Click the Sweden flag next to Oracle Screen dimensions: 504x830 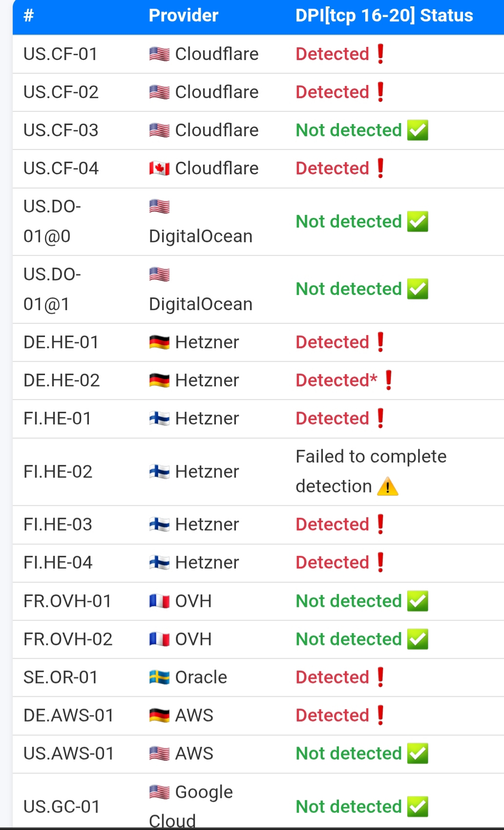pyautogui.click(x=159, y=678)
